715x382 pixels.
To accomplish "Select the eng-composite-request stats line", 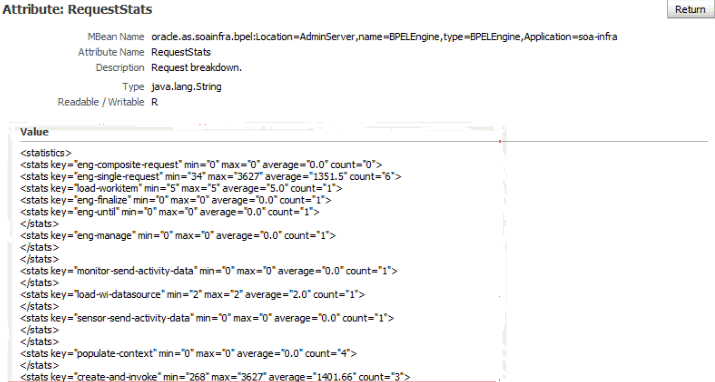I will click(201, 165).
